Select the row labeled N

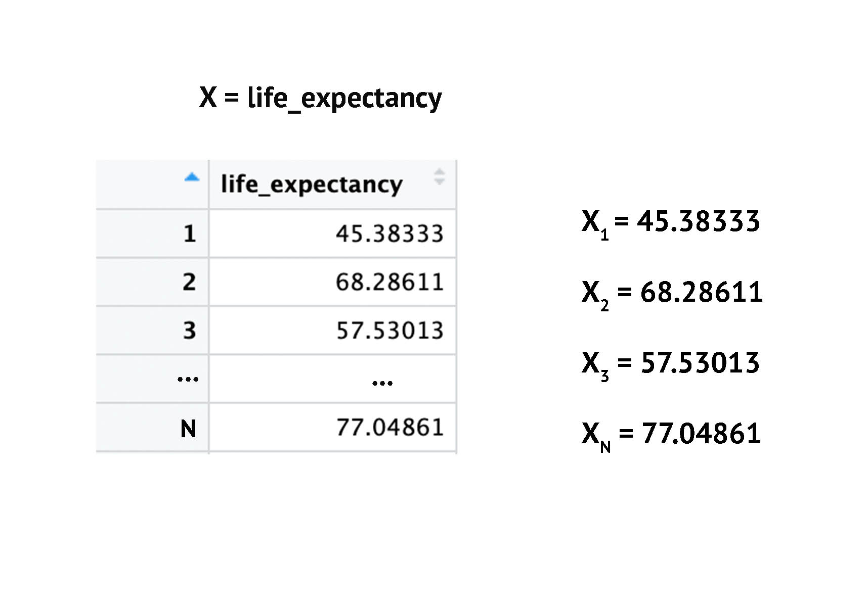188,429
